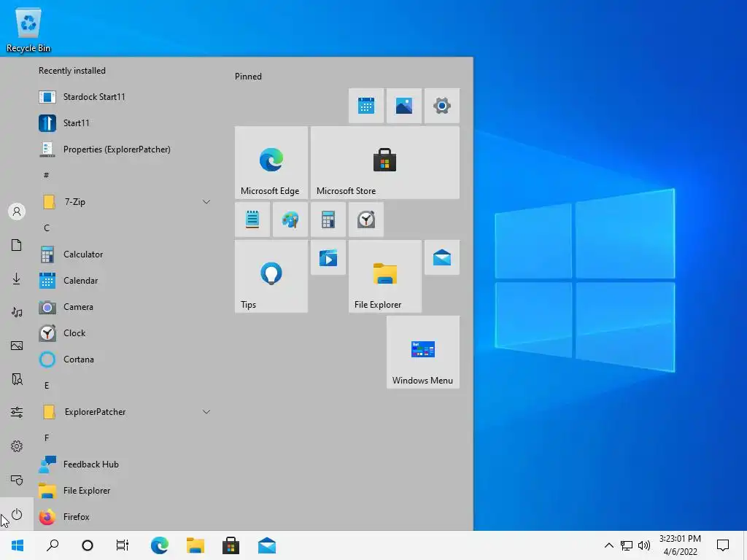Open the Mail pinned tile

442,257
